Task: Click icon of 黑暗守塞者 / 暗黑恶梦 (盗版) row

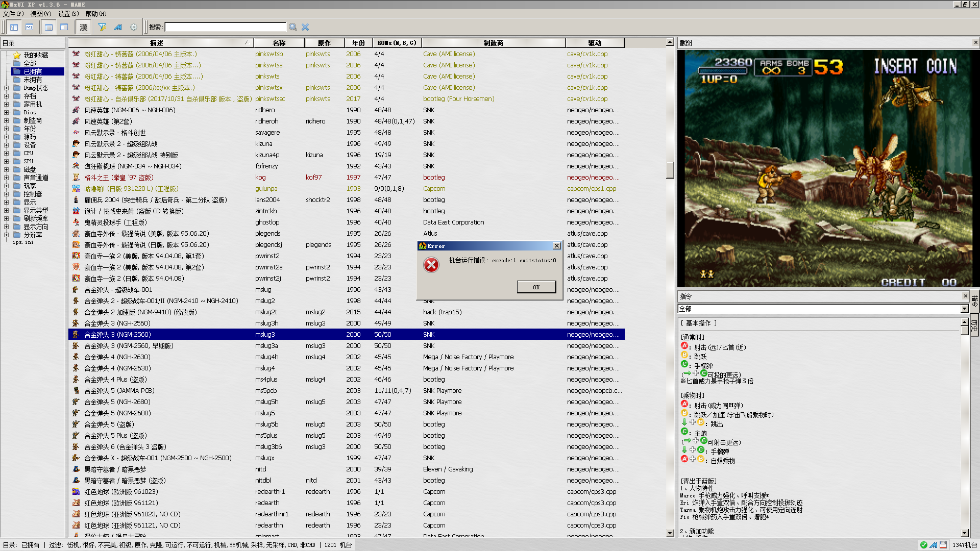Action: [x=76, y=481]
